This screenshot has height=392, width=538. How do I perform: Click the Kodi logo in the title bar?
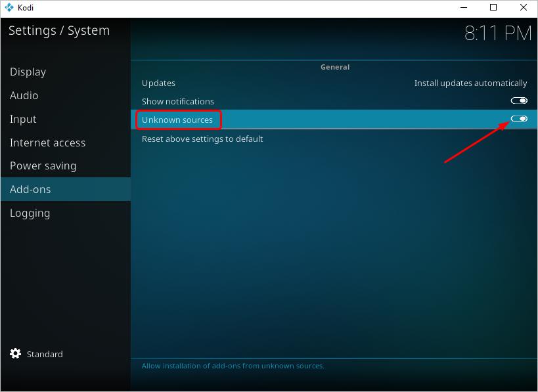9,7
